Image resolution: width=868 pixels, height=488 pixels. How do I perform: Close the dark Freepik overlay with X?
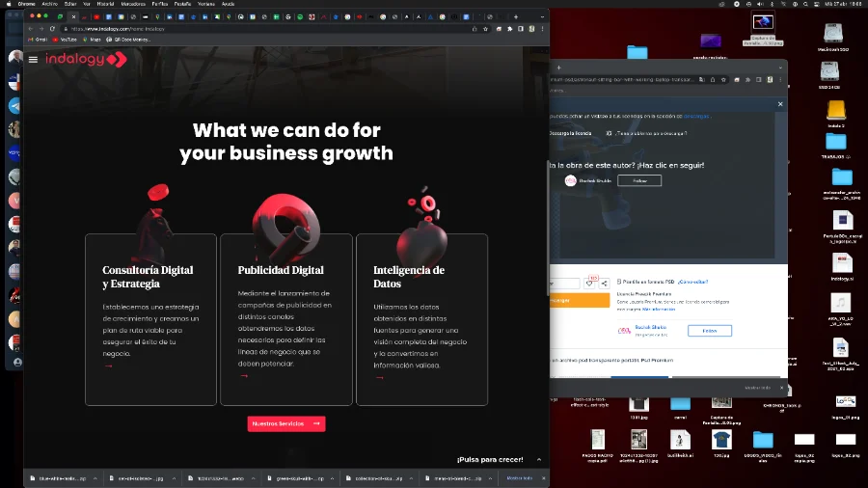pyautogui.click(x=780, y=104)
